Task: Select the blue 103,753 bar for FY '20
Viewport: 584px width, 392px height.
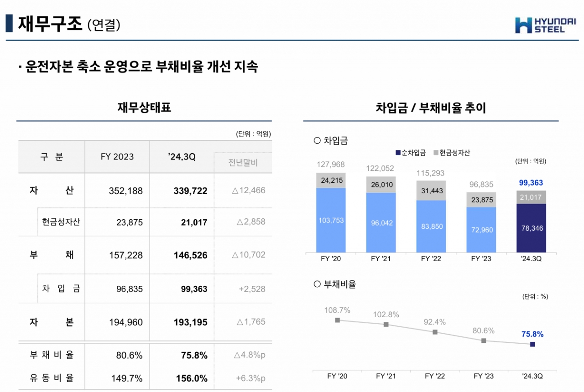Action: point(331,220)
